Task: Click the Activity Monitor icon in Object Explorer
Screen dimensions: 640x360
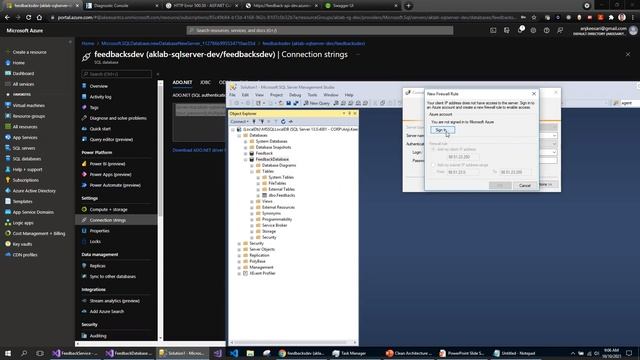Action: point(291,122)
